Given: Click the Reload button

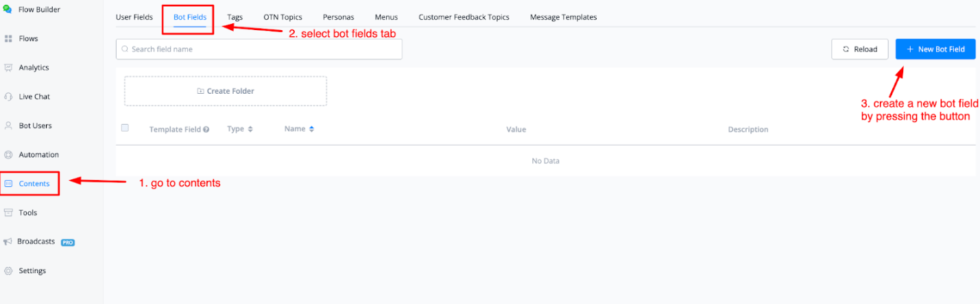Looking at the screenshot, I should click(860, 49).
